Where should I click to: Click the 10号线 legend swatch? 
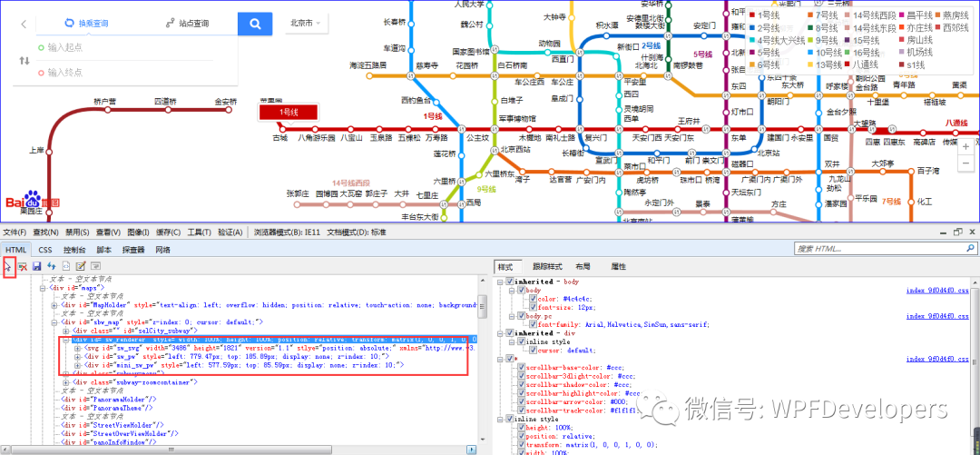tap(810, 52)
